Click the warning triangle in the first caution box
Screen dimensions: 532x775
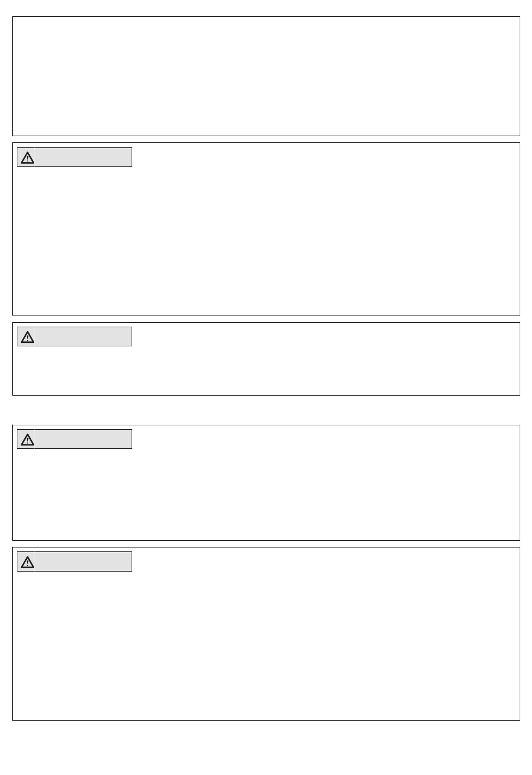[27, 158]
